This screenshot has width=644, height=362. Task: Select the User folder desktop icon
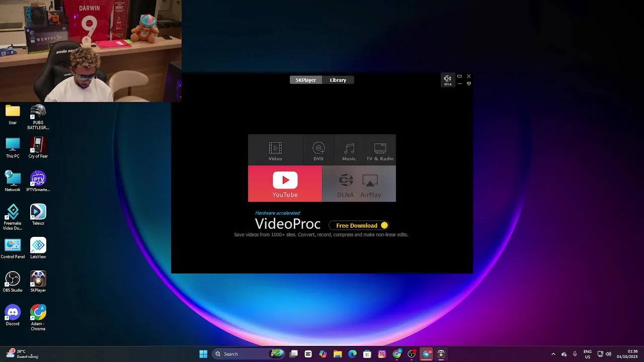[13, 115]
